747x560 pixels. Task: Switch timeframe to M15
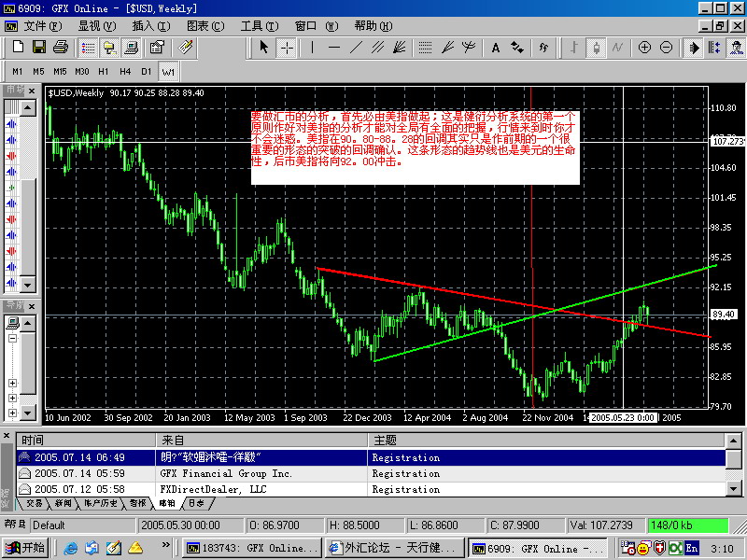(60, 72)
